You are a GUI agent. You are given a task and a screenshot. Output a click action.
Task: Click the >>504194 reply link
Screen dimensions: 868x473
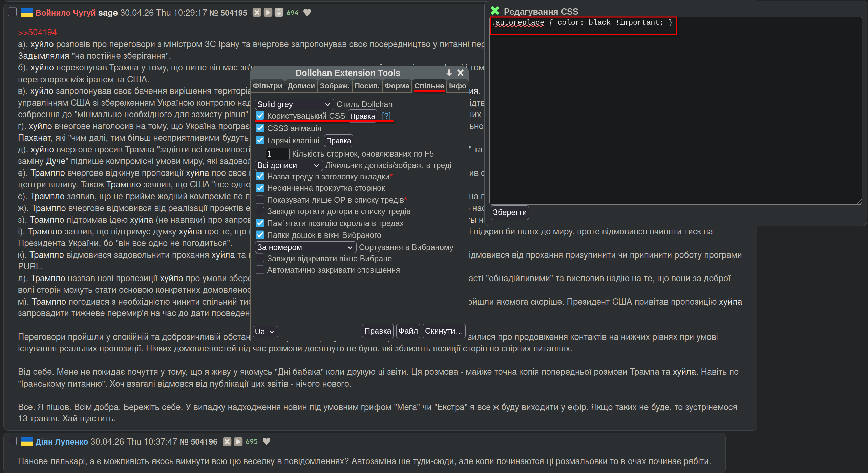tap(37, 33)
